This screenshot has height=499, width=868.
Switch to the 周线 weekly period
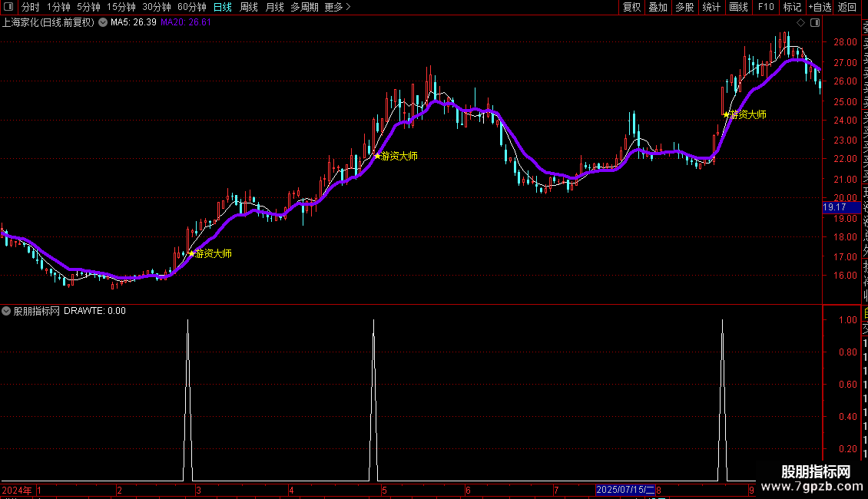(x=249, y=7)
